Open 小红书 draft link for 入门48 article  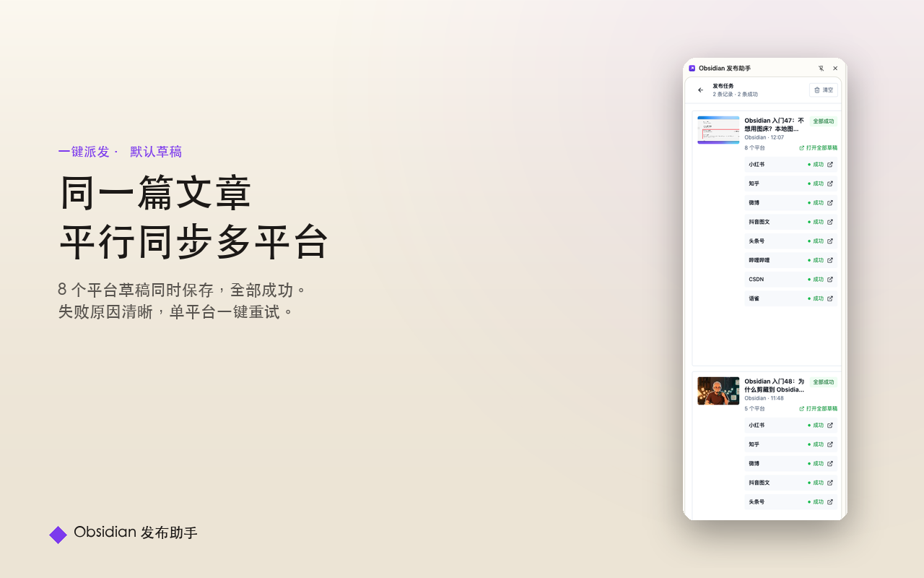click(x=830, y=426)
